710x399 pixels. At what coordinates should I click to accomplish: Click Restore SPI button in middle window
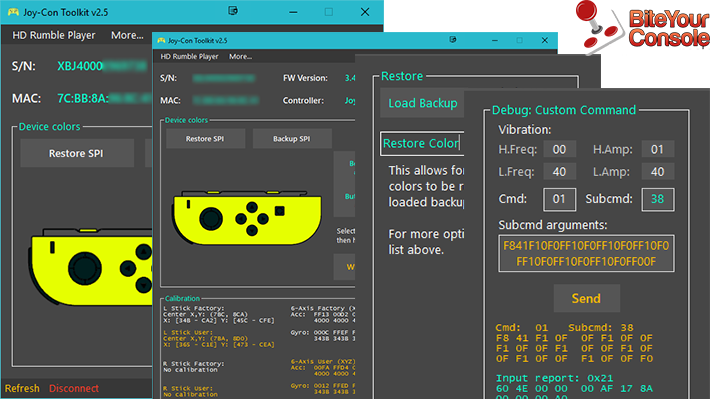pyautogui.click(x=205, y=139)
